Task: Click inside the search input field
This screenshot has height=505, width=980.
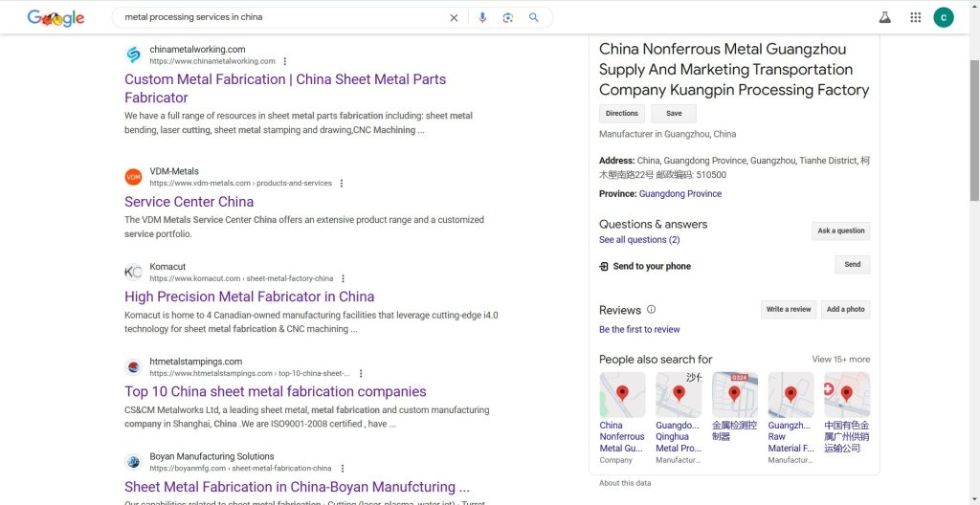Action: tap(284, 17)
